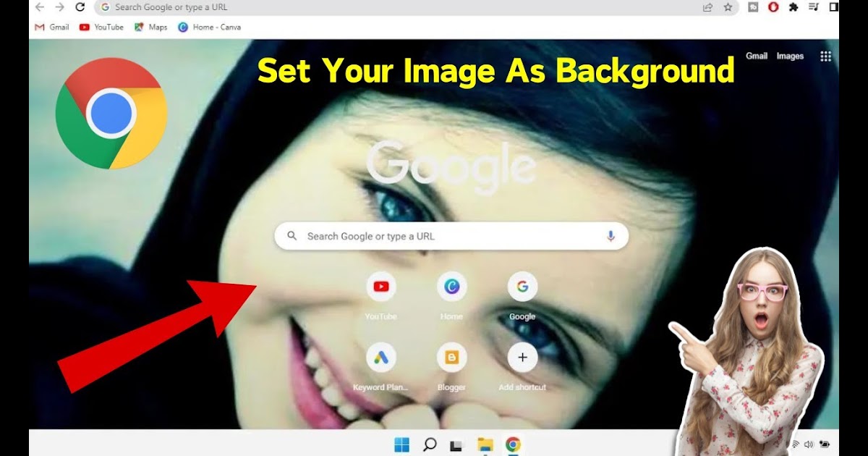Share this page via the share icon
Viewport: 868px width, 456px height.
(x=707, y=7)
